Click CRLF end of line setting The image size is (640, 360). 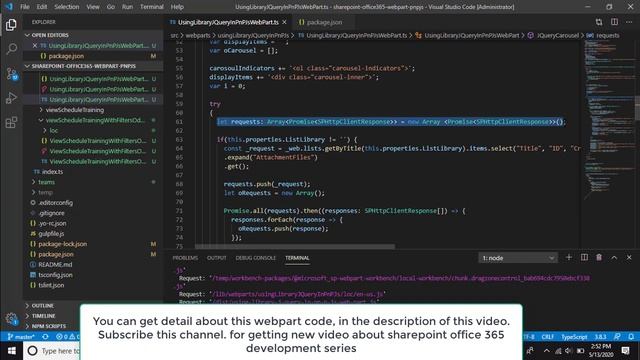coord(547,337)
